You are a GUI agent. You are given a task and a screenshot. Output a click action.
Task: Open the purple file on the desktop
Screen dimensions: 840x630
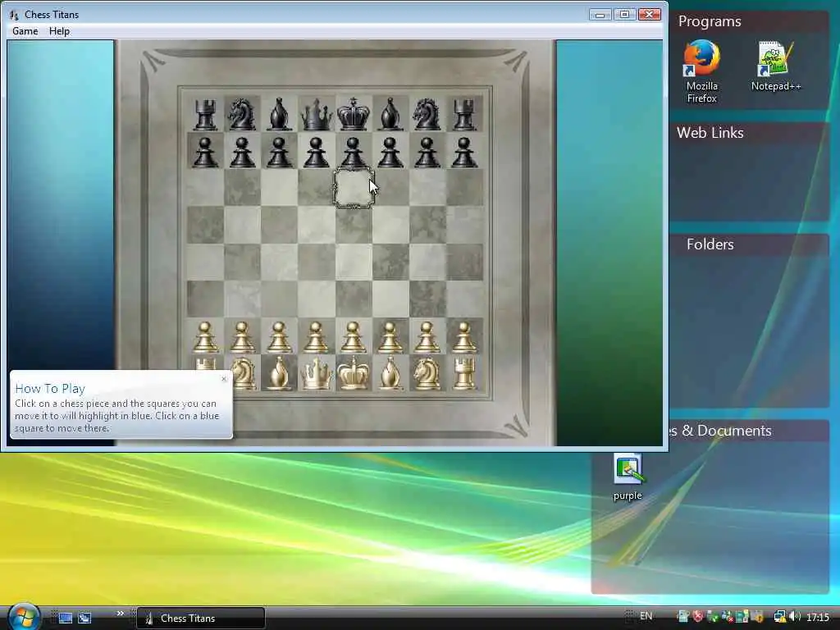628,477
